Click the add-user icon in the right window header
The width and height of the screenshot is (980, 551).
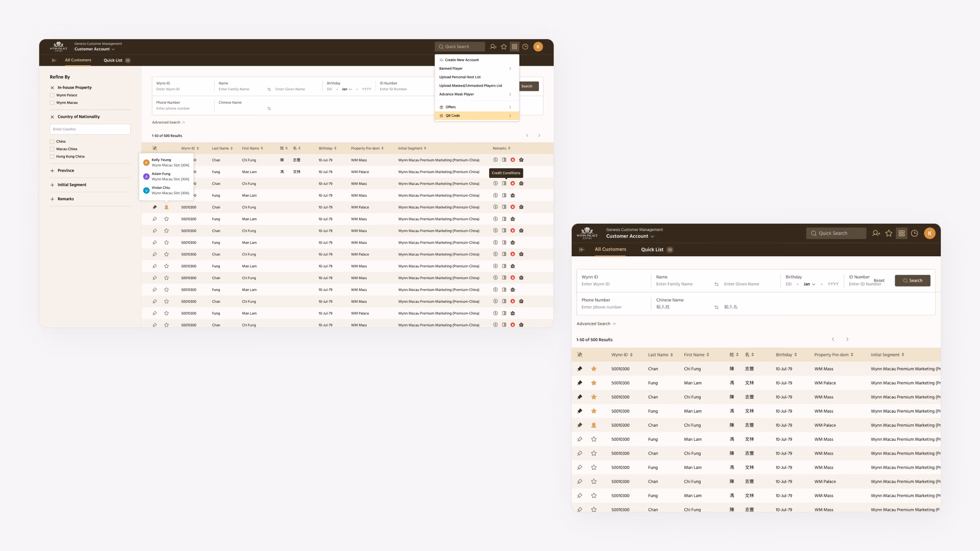(x=876, y=233)
